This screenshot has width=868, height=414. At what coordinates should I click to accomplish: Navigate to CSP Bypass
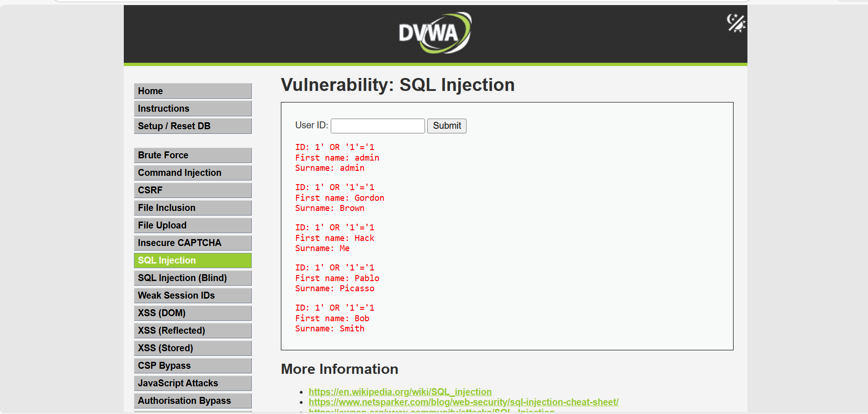(x=192, y=365)
